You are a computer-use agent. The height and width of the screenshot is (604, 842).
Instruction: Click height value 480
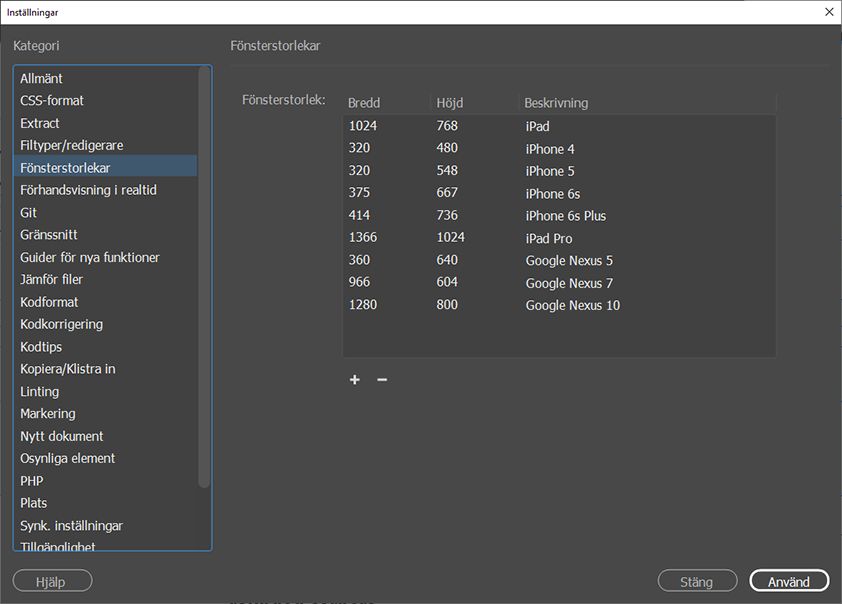point(447,148)
